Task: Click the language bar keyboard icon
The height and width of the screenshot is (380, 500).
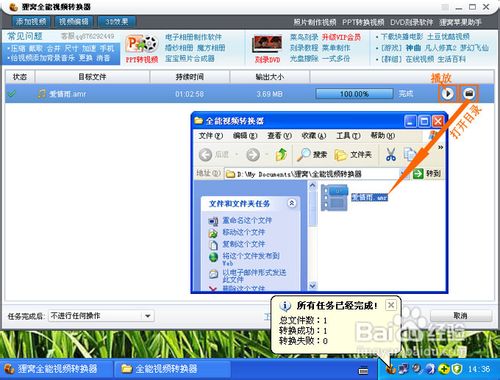Action: 363,370
